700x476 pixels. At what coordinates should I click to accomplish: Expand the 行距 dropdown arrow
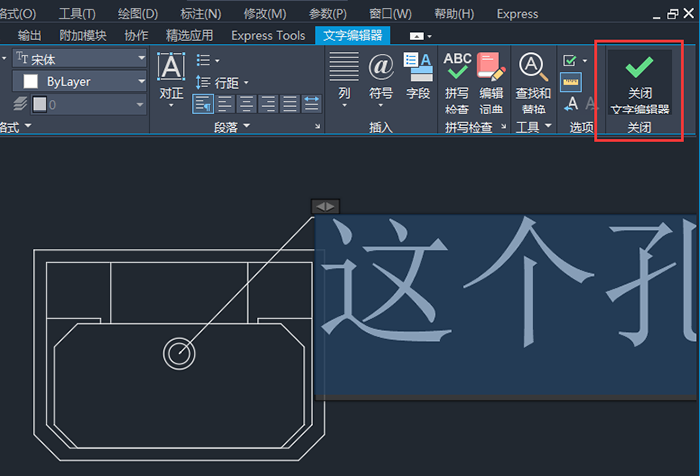click(x=246, y=83)
